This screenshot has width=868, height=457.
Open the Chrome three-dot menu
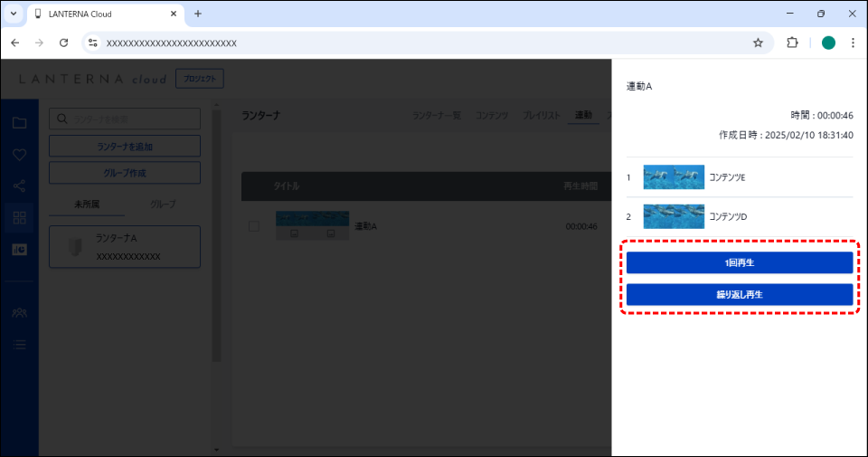tap(853, 43)
